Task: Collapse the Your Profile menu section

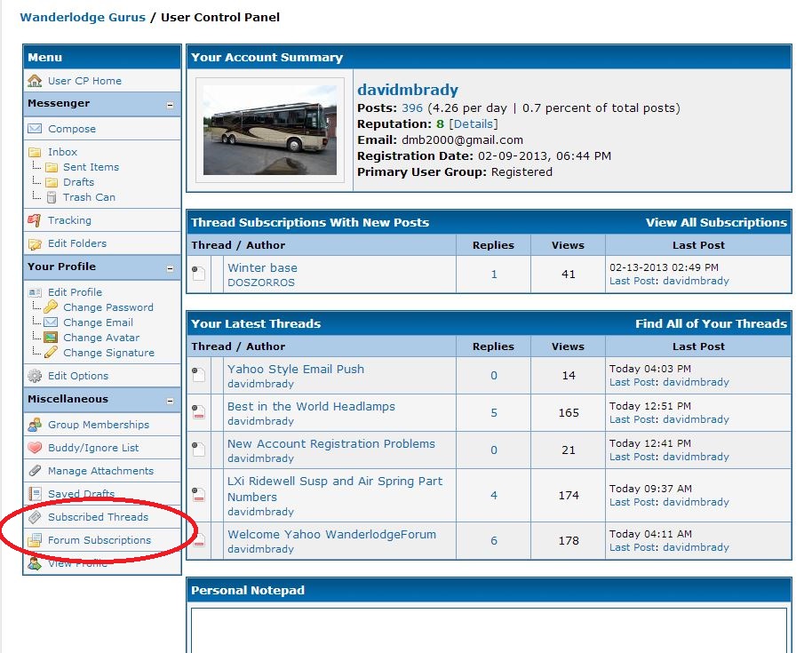Action: [x=170, y=267]
